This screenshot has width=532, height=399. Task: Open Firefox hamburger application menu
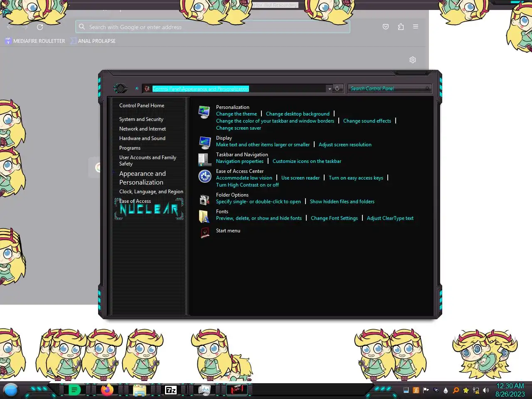(x=416, y=27)
